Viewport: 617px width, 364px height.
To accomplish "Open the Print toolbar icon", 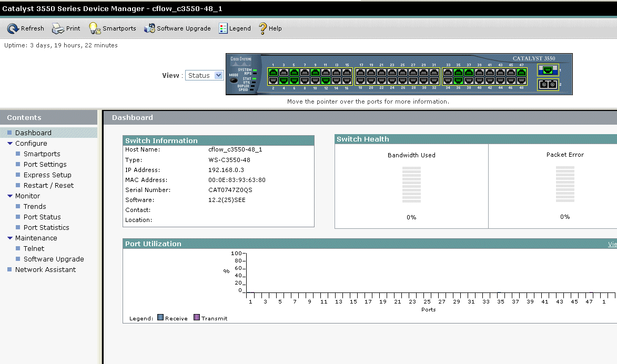I will (x=58, y=28).
